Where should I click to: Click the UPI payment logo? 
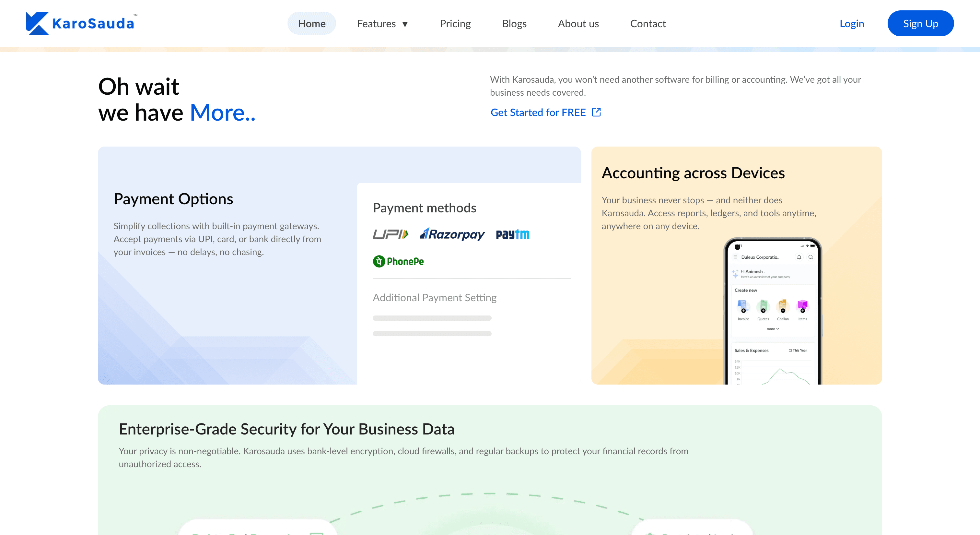pos(390,234)
